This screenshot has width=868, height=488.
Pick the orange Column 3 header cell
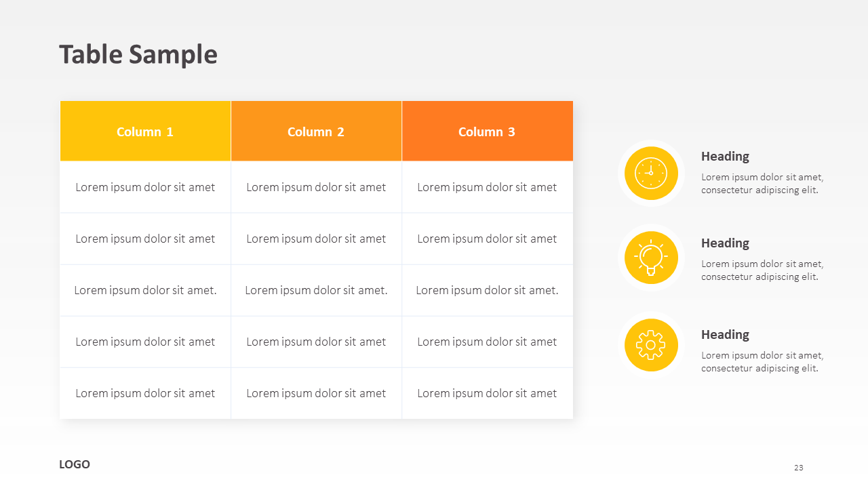click(487, 131)
